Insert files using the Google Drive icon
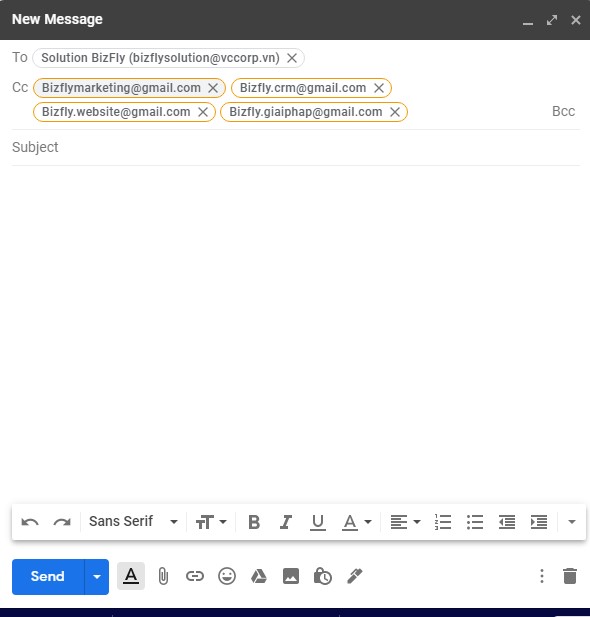This screenshot has width=590, height=617. (x=259, y=576)
